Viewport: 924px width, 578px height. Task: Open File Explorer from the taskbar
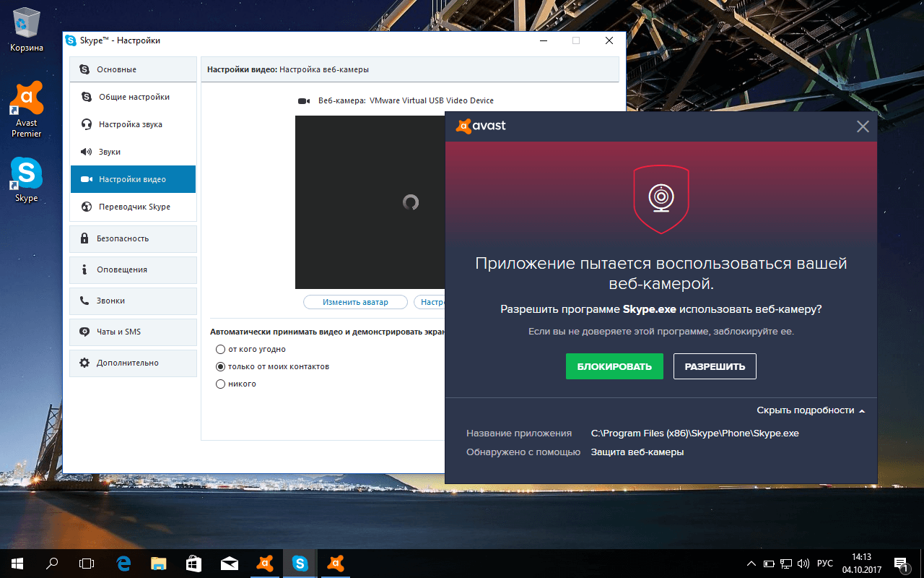(159, 563)
